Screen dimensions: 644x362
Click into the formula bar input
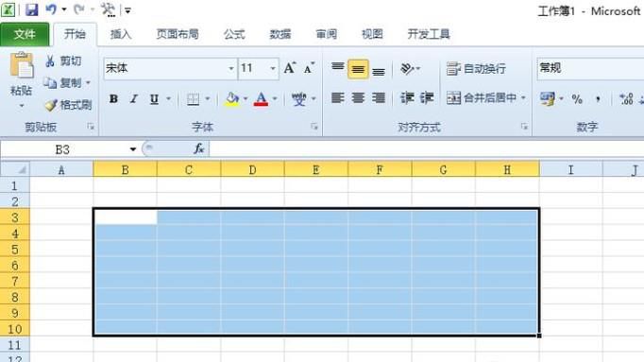pyautogui.click(x=426, y=148)
